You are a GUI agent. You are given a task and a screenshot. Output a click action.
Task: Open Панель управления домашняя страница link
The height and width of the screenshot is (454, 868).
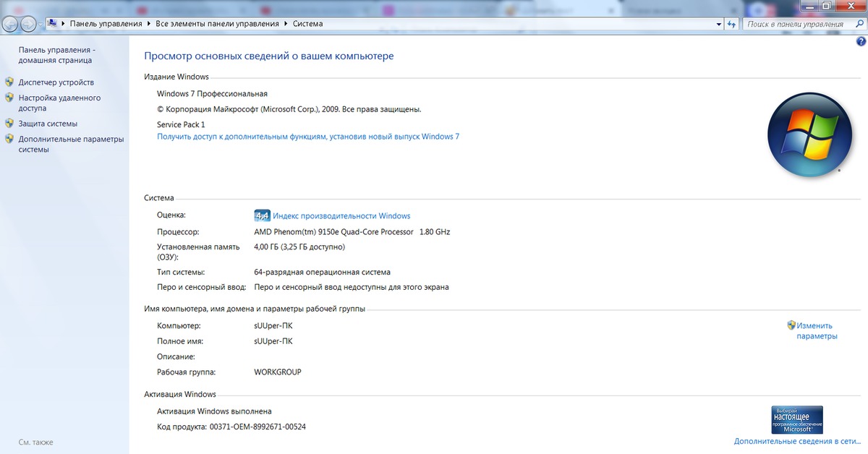56,55
